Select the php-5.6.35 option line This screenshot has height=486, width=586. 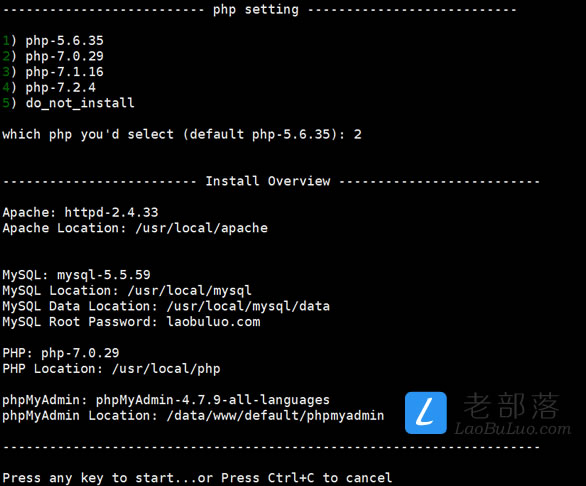53,41
